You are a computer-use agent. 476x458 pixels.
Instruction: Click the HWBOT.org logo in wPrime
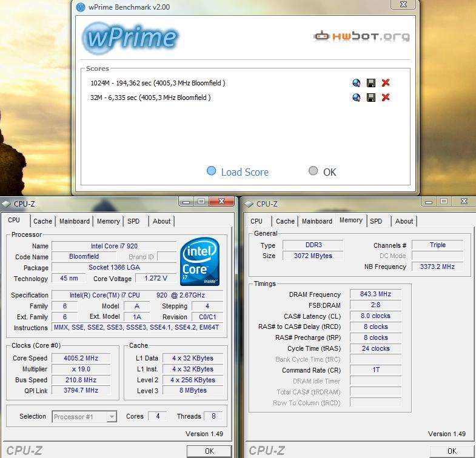click(361, 36)
